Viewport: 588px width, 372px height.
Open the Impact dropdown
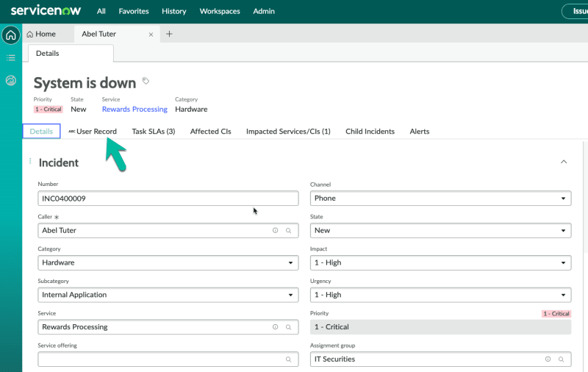tap(440, 263)
